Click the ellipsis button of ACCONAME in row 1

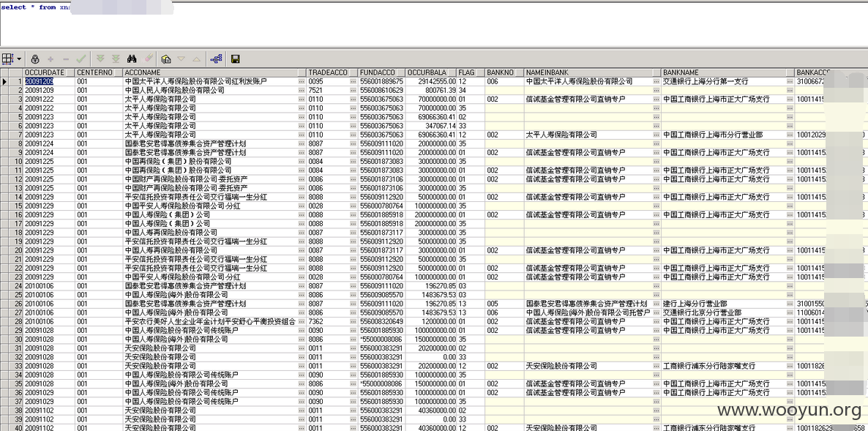point(302,81)
